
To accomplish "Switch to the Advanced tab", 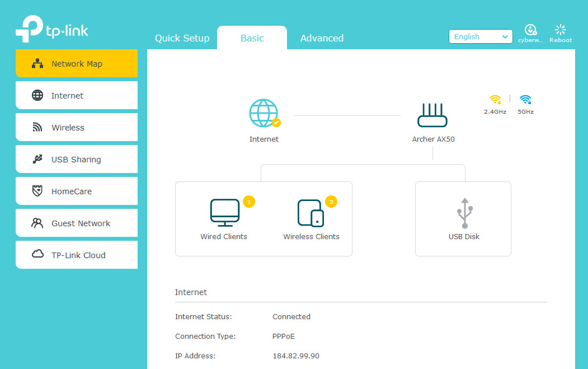I will (x=322, y=38).
